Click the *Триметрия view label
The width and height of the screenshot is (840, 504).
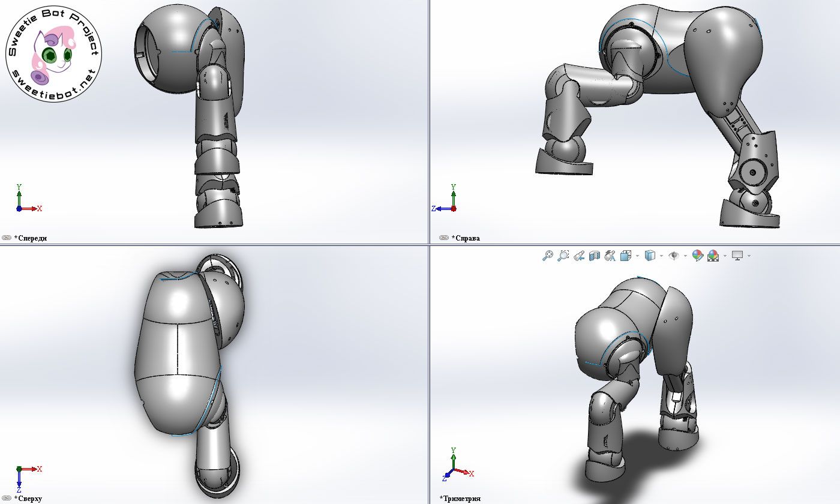coord(460,499)
